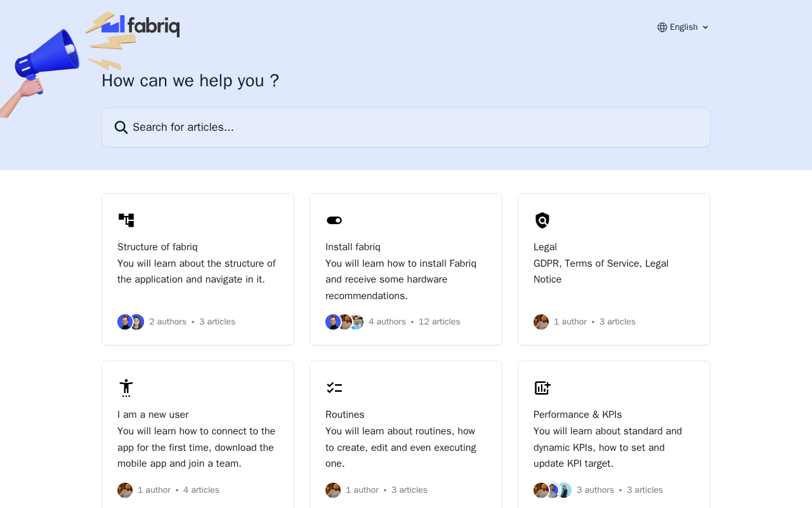Expand language menu using the chevron arrow
The height and width of the screenshot is (508, 812).
pyautogui.click(x=705, y=27)
